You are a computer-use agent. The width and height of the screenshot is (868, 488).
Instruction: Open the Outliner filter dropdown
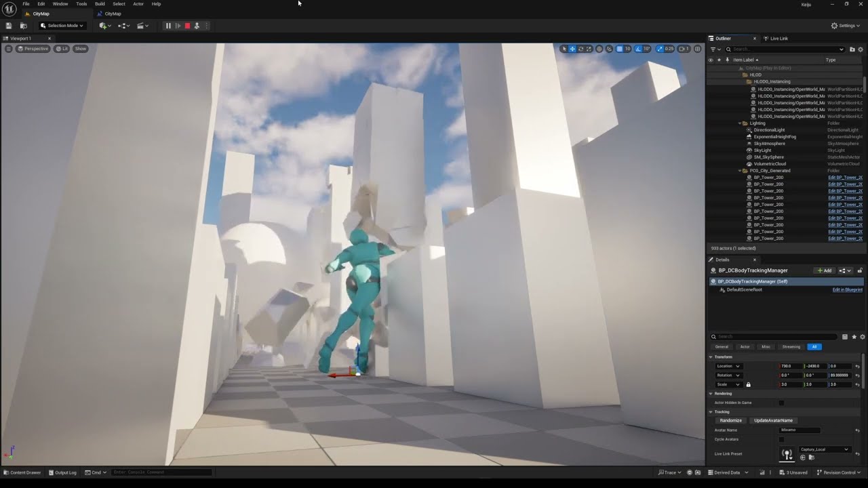715,49
